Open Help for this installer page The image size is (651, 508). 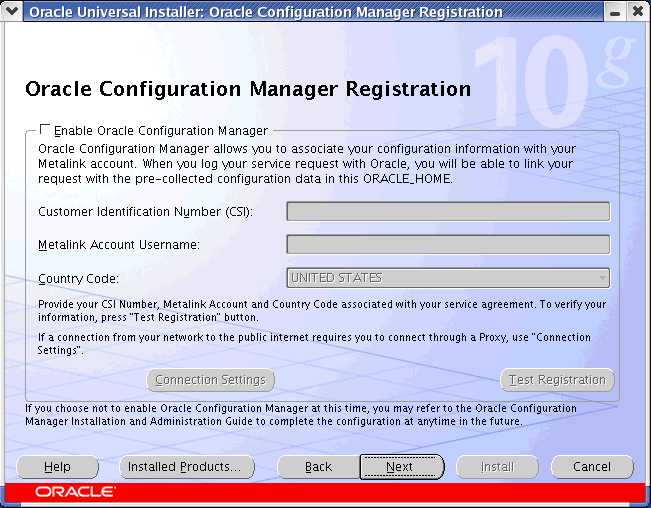(x=58, y=467)
